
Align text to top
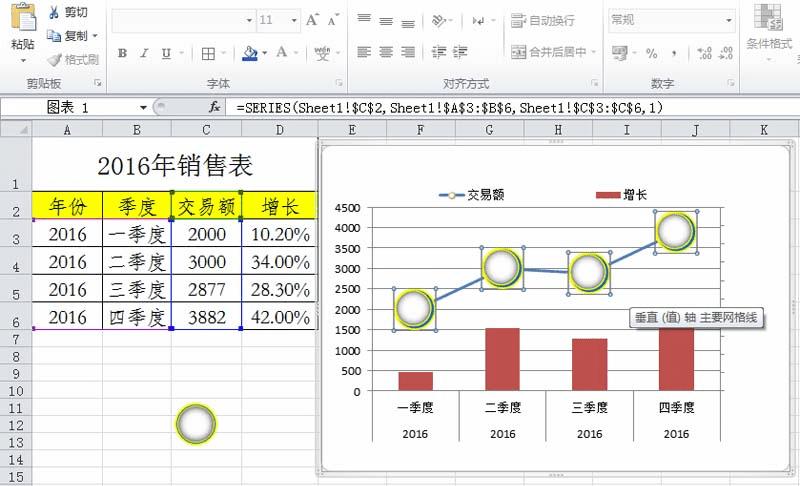pyautogui.click(x=364, y=19)
